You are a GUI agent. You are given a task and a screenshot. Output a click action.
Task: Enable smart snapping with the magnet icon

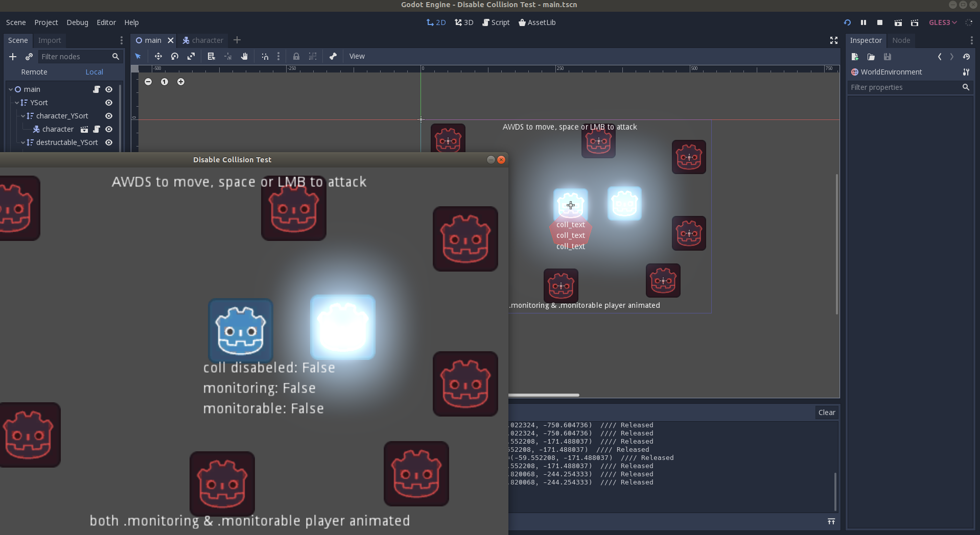(x=264, y=56)
